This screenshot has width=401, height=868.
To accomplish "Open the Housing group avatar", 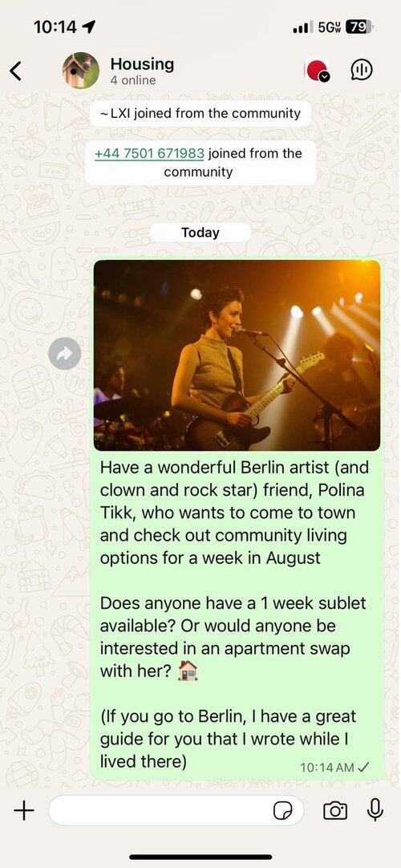I will 81,71.
